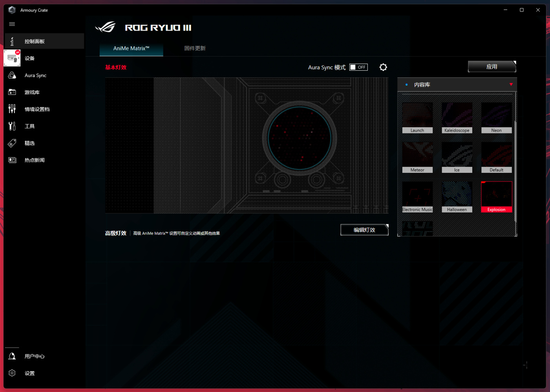Screen dimensions: 550x392
Task: Select 控制面板 in the sidebar
Action: [x=44, y=41]
